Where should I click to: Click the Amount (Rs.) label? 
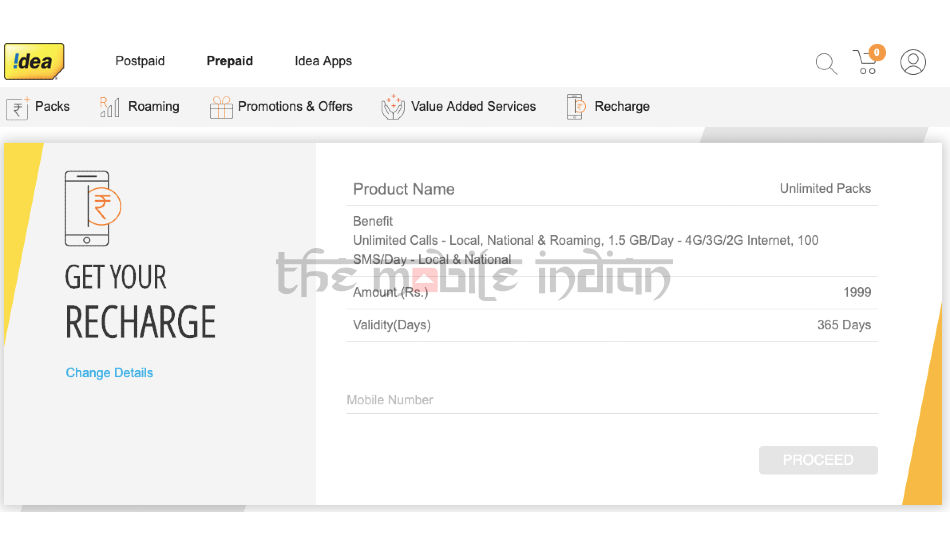[390, 293]
